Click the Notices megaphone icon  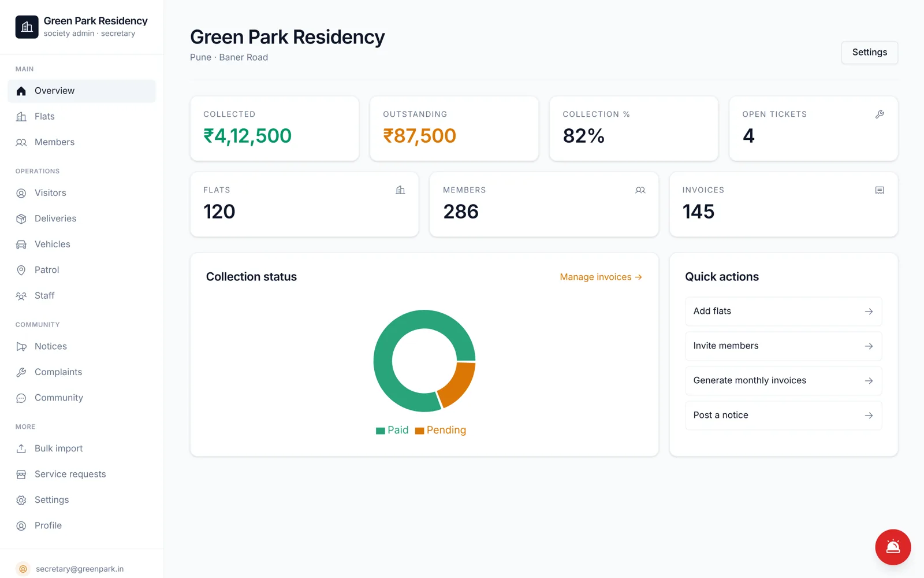[21, 347]
